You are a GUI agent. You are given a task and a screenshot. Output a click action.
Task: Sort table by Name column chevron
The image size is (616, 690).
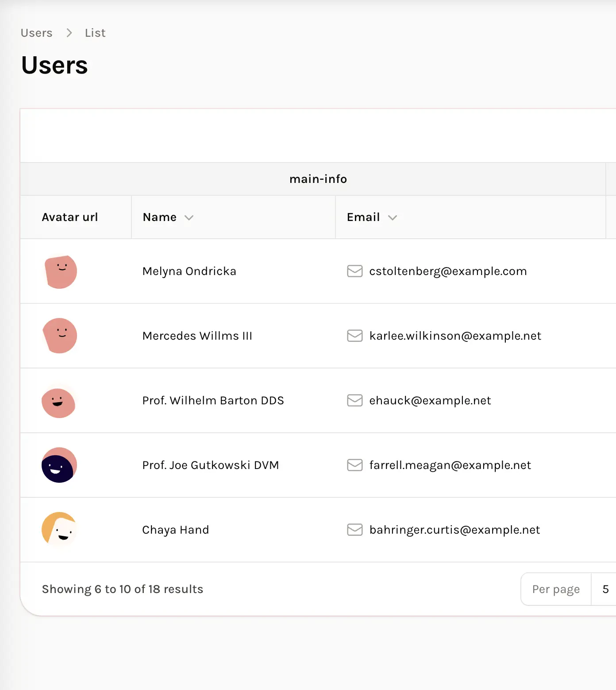click(189, 217)
